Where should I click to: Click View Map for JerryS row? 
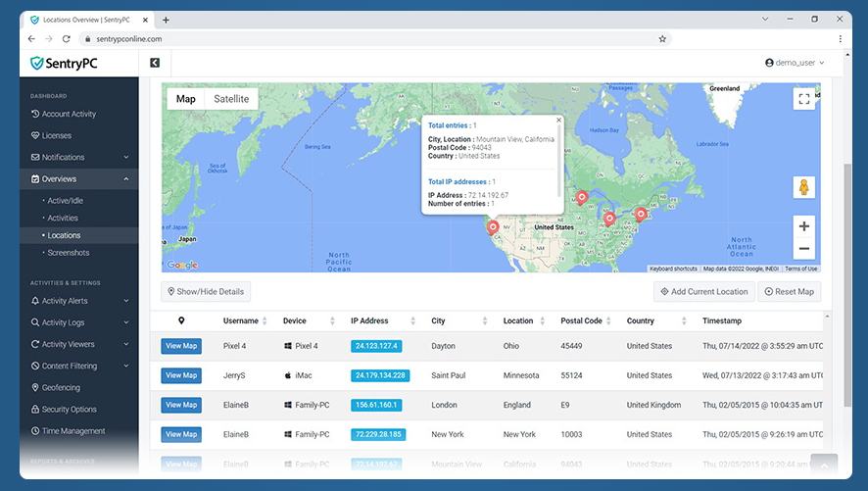tap(181, 375)
